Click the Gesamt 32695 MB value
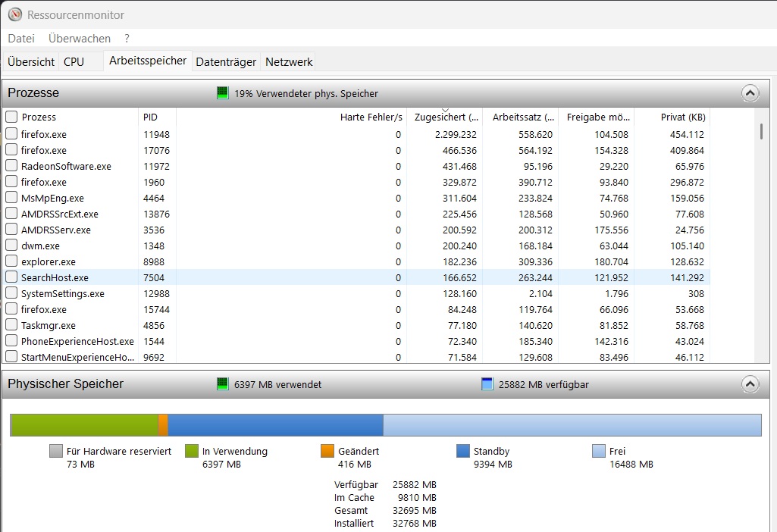Screen dimensions: 777x532 (414, 510)
